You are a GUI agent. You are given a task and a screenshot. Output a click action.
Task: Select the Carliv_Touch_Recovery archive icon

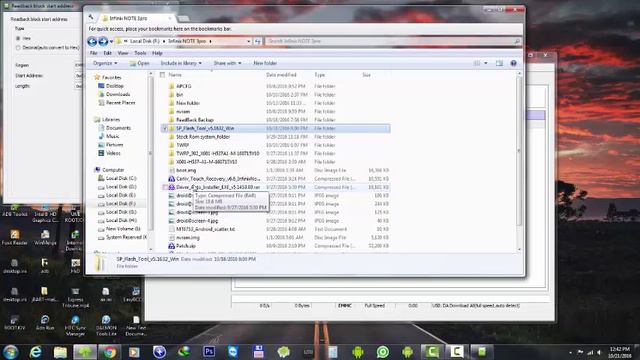click(x=171, y=179)
